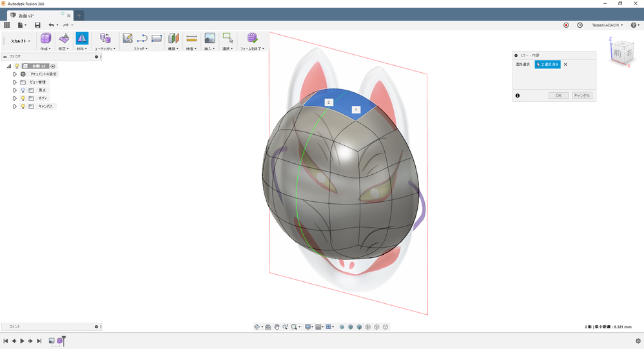The height and width of the screenshot is (349, 644).
Task: Open the ユーティリティ menu
Action: pos(104,48)
